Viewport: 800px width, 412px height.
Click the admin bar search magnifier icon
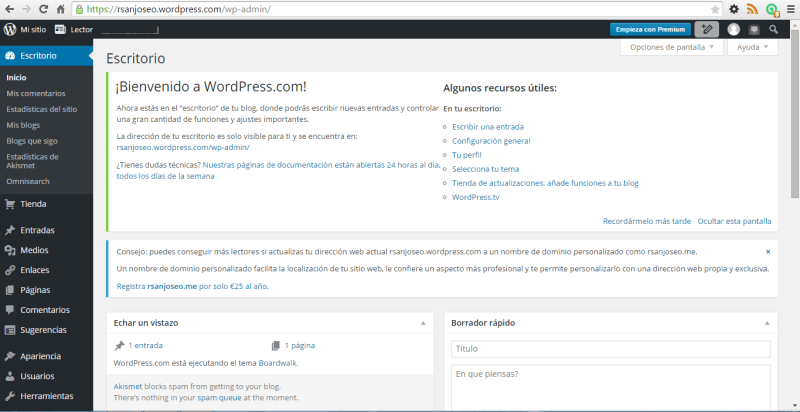(x=774, y=30)
